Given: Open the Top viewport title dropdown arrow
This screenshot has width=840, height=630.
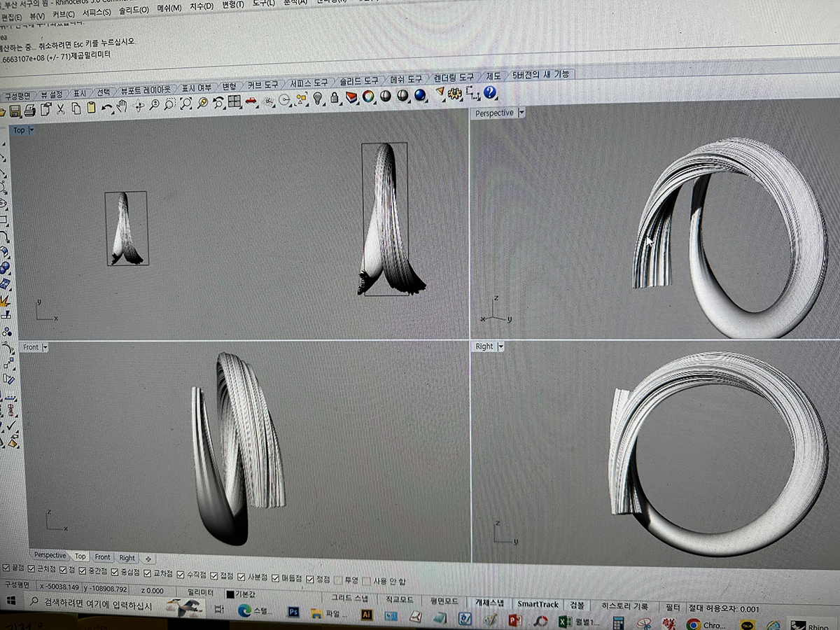Looking at the screenshot, I should [x=32, y=130].
